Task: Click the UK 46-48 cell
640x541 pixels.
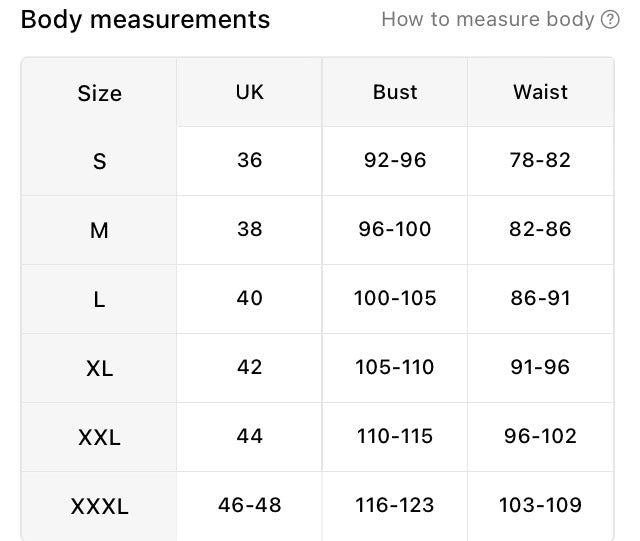Action: click(x=249, y=505)
